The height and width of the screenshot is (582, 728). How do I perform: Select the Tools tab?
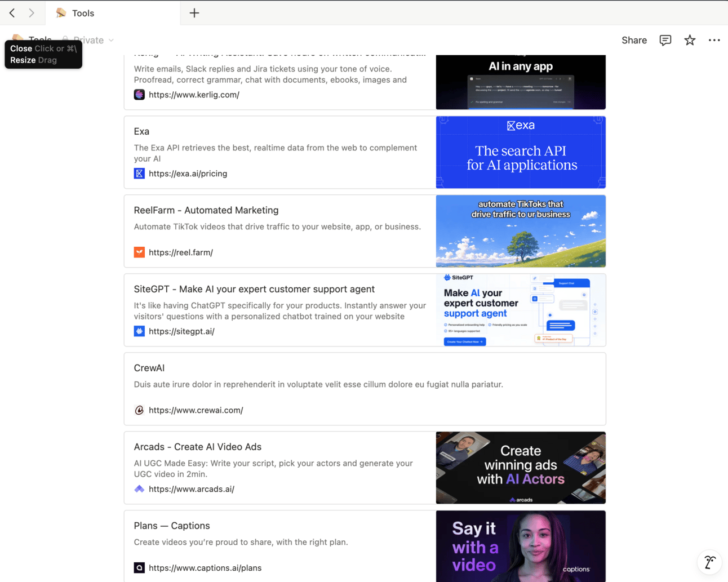click(113, 13)
